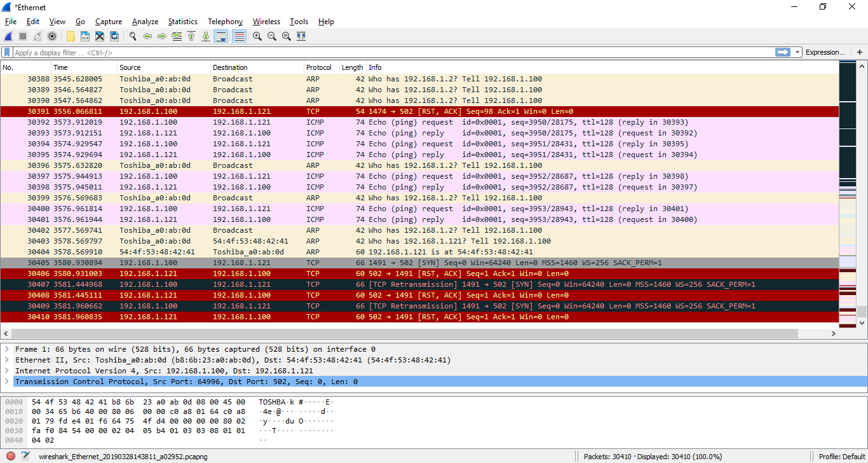Stop the running capture

click(23, 36)
